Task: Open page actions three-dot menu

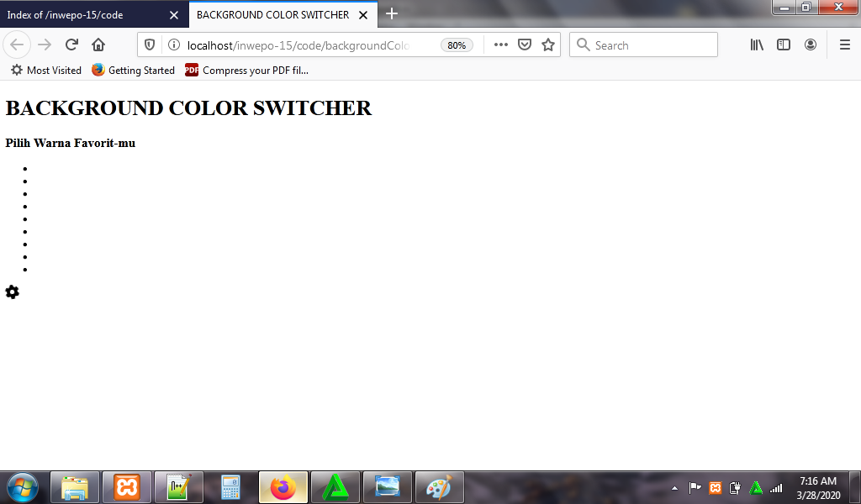Action: [501, 45]
